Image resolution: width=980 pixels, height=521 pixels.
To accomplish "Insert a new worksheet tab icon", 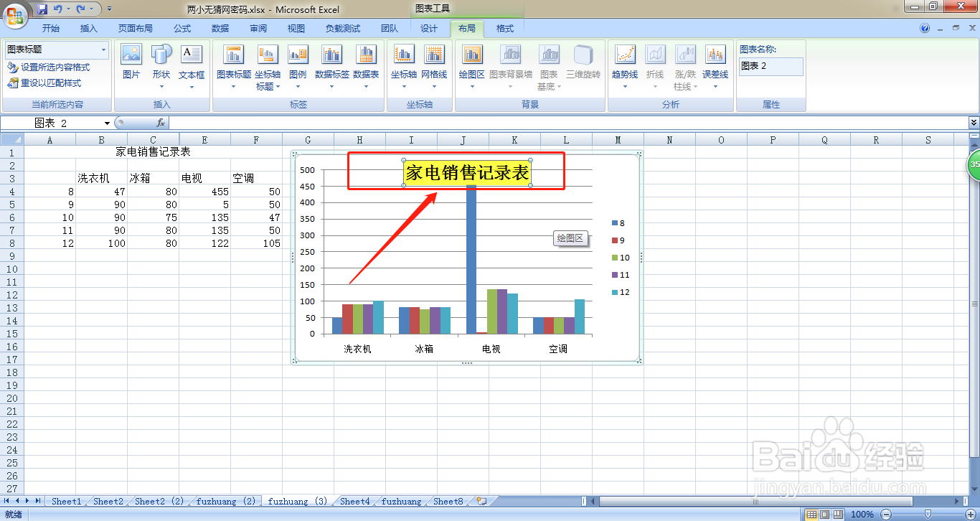I will [481, 501].
